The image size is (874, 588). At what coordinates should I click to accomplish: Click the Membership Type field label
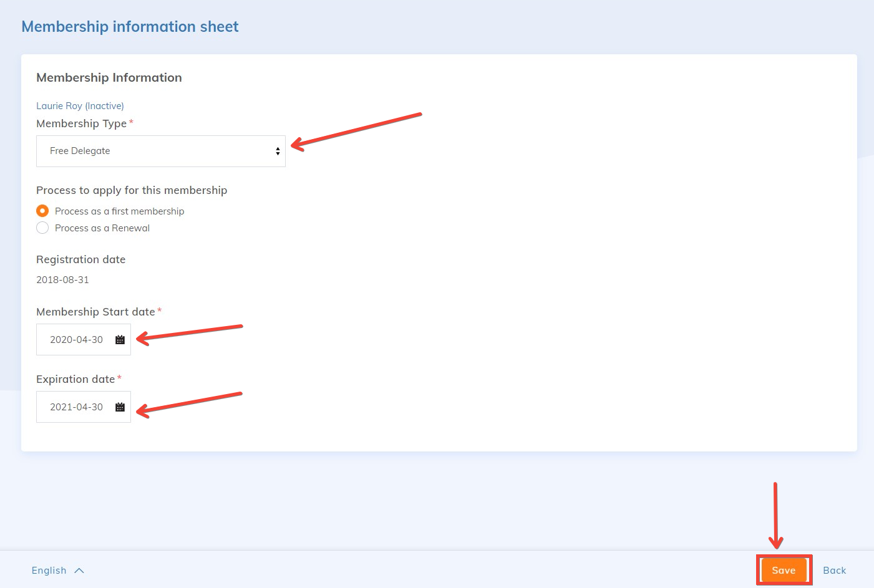tap(81, 123)
